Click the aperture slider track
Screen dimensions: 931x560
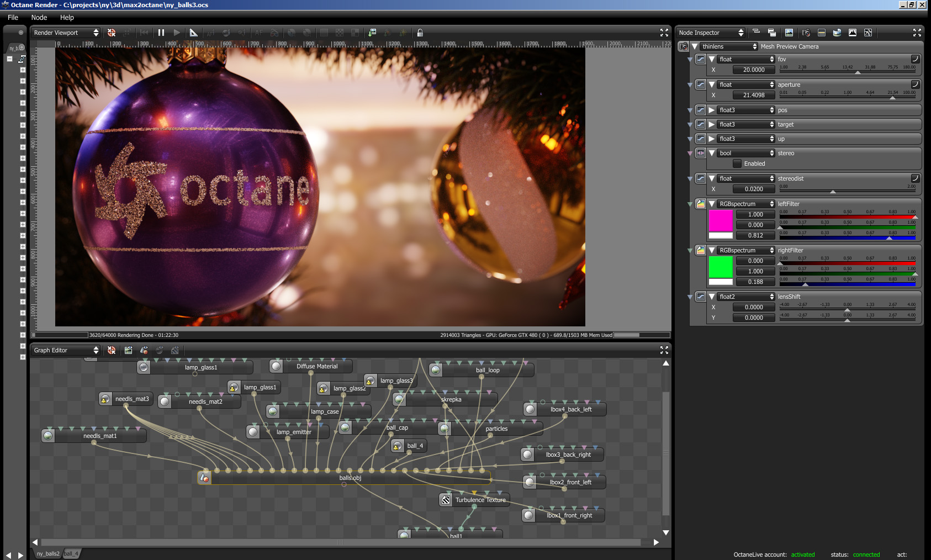tap(847, 97)
